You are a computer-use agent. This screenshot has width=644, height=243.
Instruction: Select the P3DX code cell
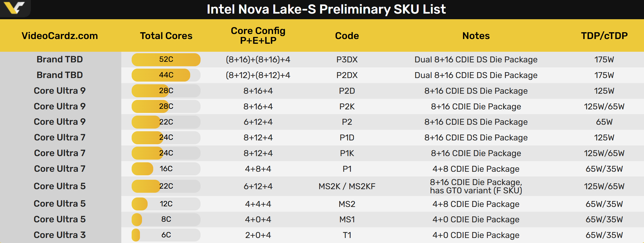[347, 60]
